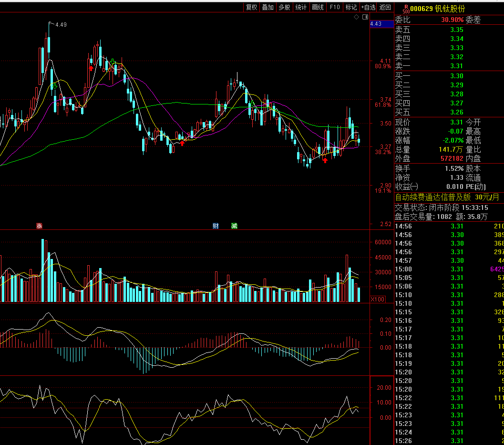The height and width of the screenshot is (445, 504).
Task: Select stock title 000629 钒钛股份
Action: (437, 9)
